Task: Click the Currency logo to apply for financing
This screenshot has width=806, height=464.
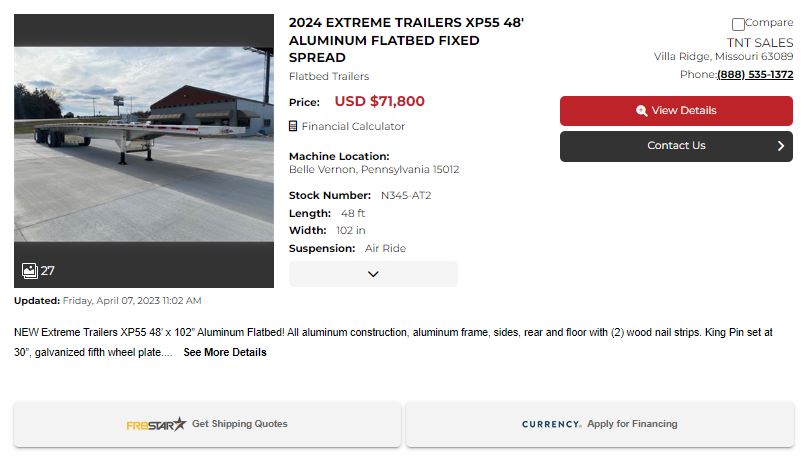Action: [x=551, y=424]
